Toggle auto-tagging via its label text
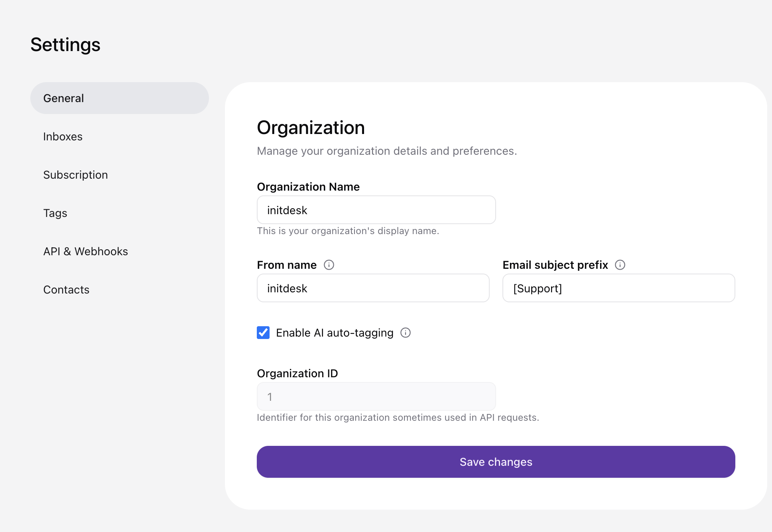The width and height of the screenshot is (772, 532). pyautogui.click(x=335, y=333)
